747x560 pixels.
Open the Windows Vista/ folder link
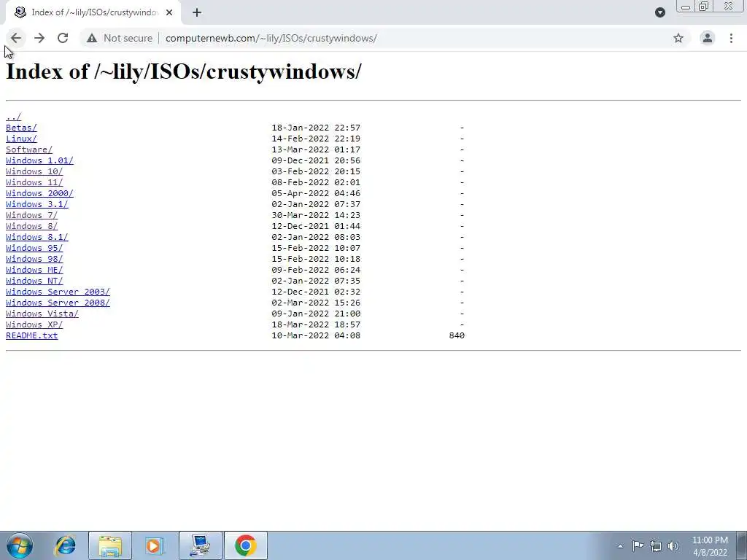click(x=42, y=314)
